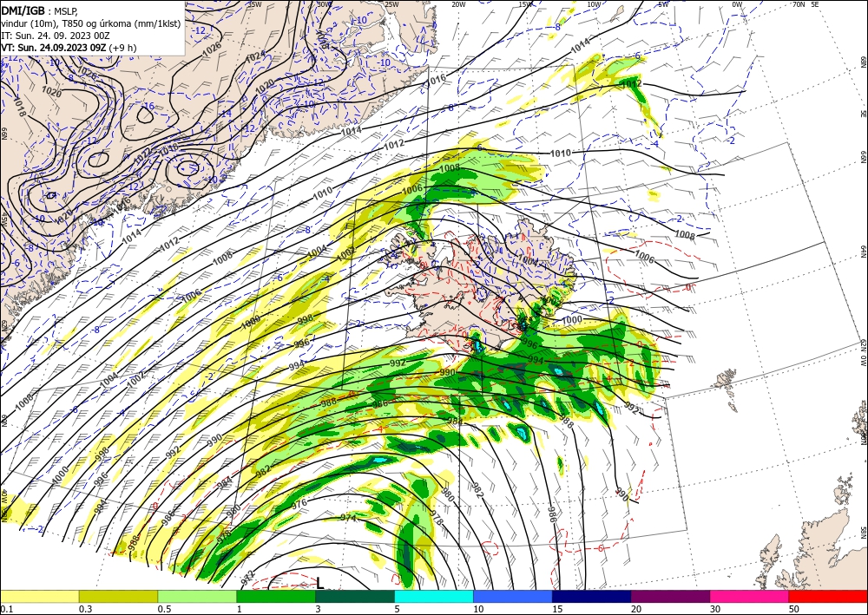Click the "VT: Sun. 24.09.2023 09Z" line
868x615 pixels.
click(x=53, y=48)
